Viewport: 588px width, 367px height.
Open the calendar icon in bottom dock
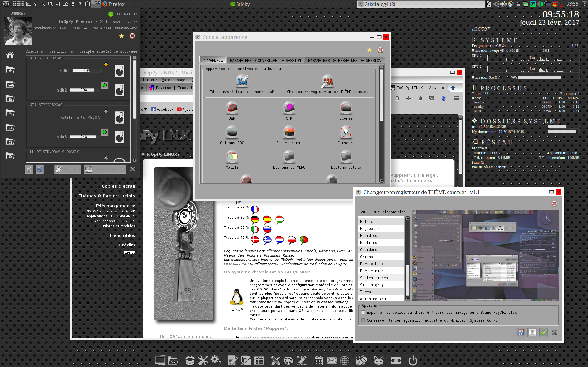click(319, 361)
